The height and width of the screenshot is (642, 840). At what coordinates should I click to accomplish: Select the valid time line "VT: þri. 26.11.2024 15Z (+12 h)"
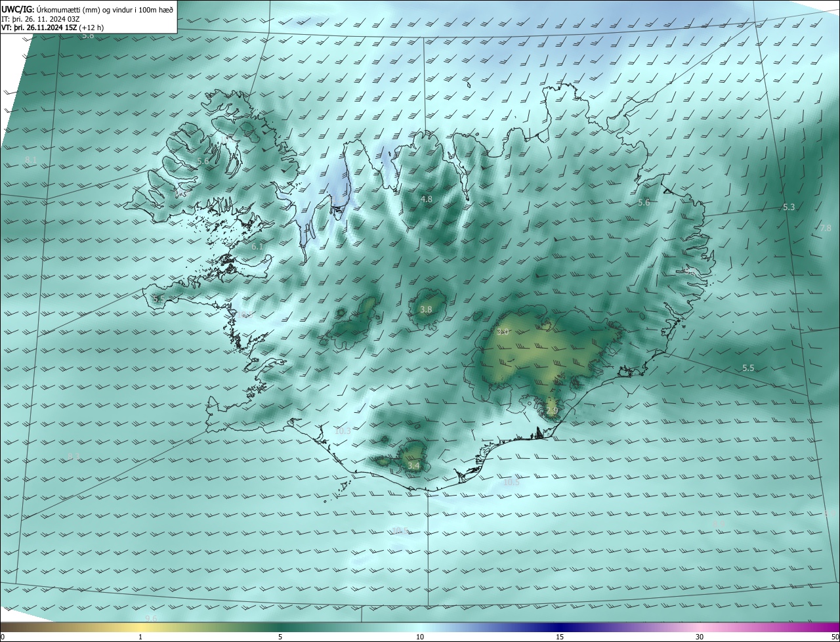click(x=52, y=28)
